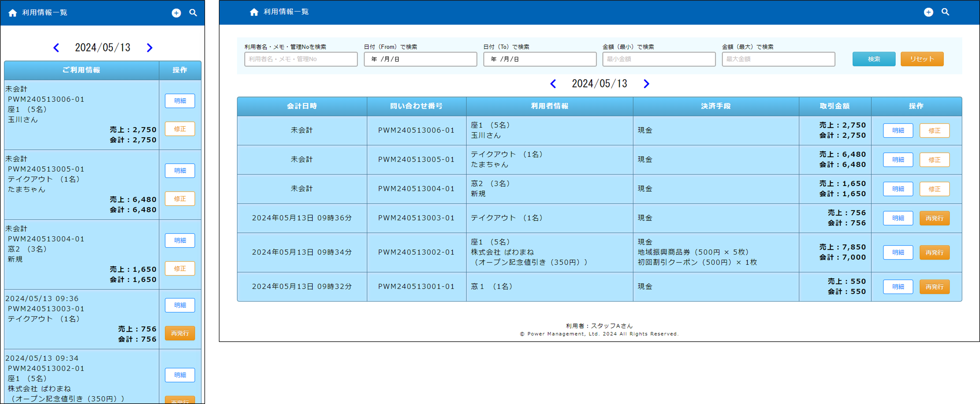Click 利用情報一覧 title in desktop header
The height and width of the screenshot is (404, 980).
click(x=286, y=12)
